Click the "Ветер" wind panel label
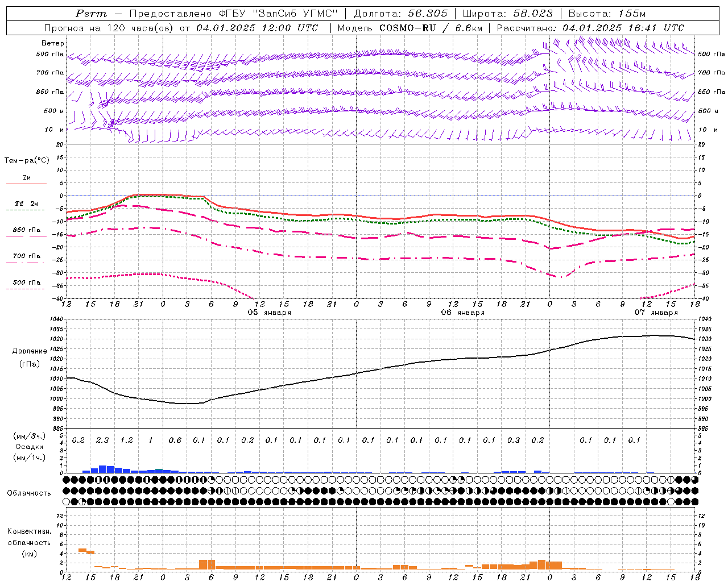 coord(53,43)
